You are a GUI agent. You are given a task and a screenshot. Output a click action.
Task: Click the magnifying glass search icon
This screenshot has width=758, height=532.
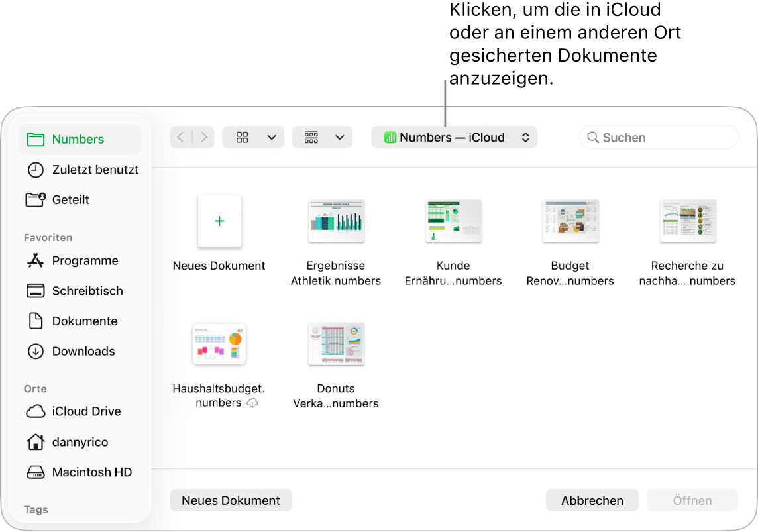click(x=592, y=138)
